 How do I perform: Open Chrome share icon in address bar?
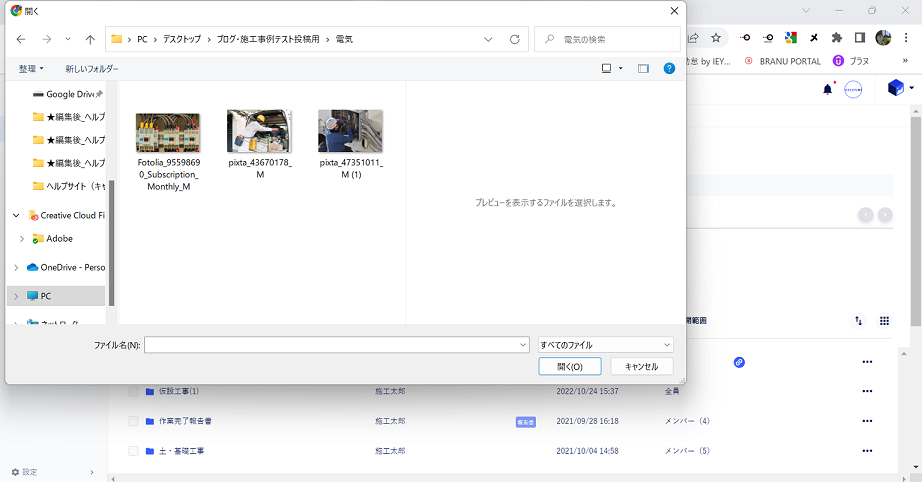click(694, 38)
